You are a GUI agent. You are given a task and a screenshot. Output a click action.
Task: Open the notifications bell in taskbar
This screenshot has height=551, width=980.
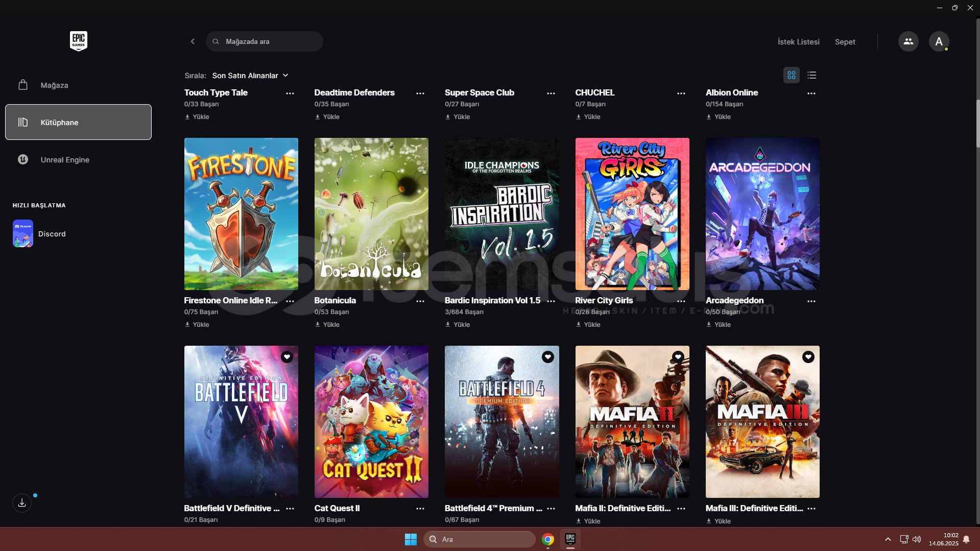click(x=966, y=539)
